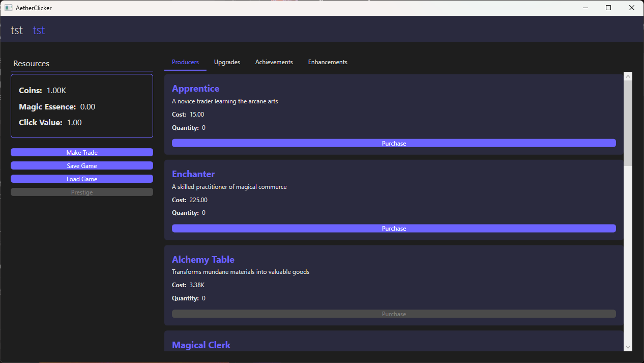
Task: Switch to the Upgrades tab
Action: pyautogui.click(x=227, y=62)
